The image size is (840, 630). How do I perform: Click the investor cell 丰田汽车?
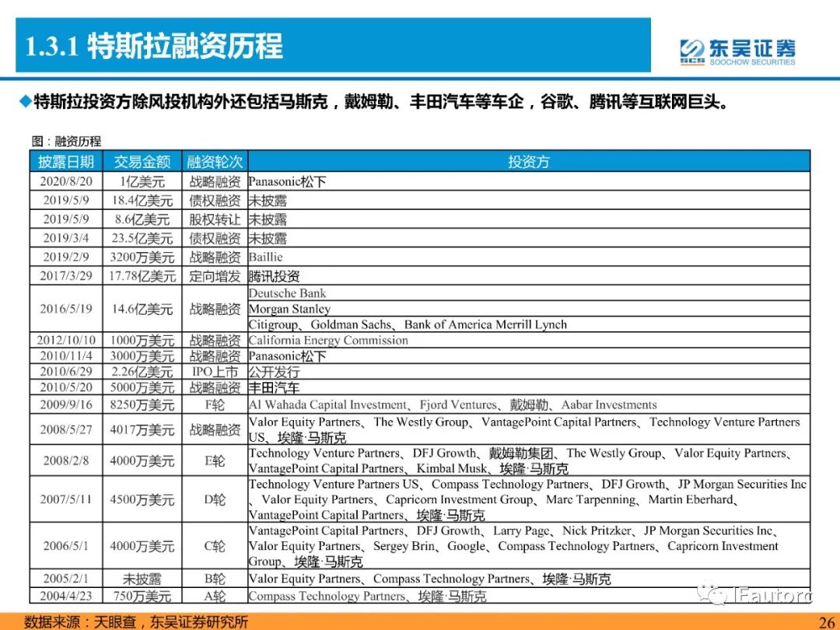pos(529,387)
